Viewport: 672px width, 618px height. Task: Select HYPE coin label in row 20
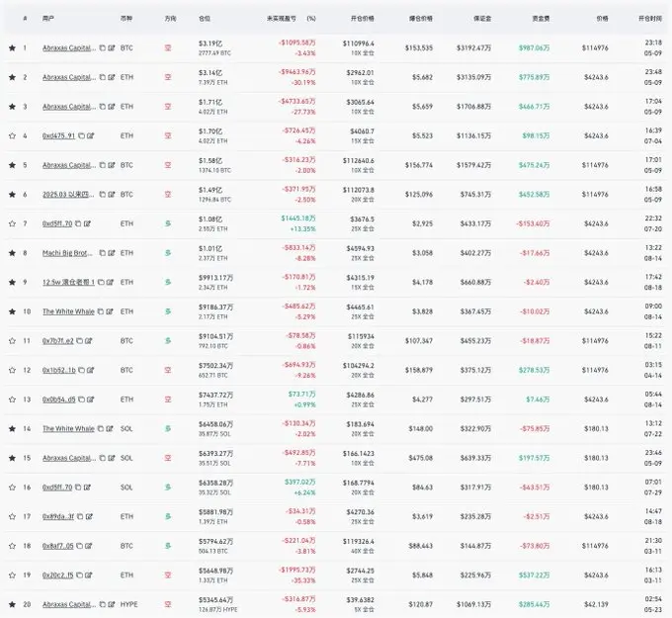pos(129,604)
